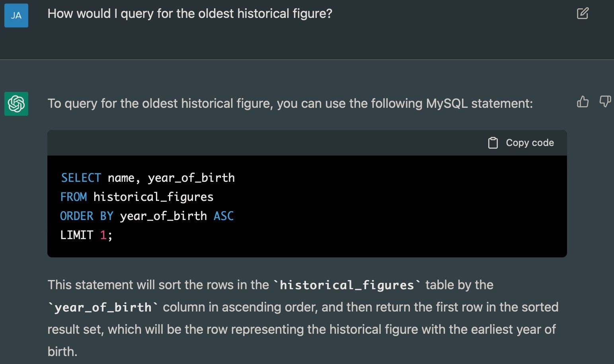Click the assistant response message area
614x364 pixels.
pos(290,103)
